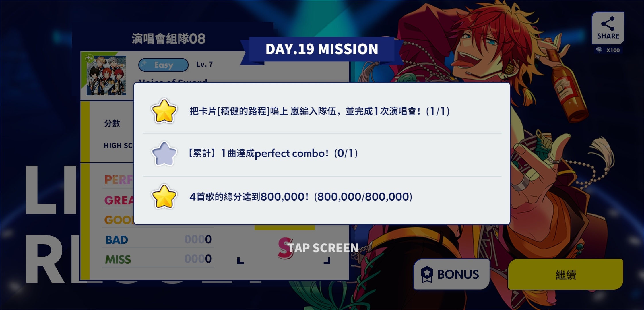
Task: Click the BAD count row
Action: coord(158,239)
